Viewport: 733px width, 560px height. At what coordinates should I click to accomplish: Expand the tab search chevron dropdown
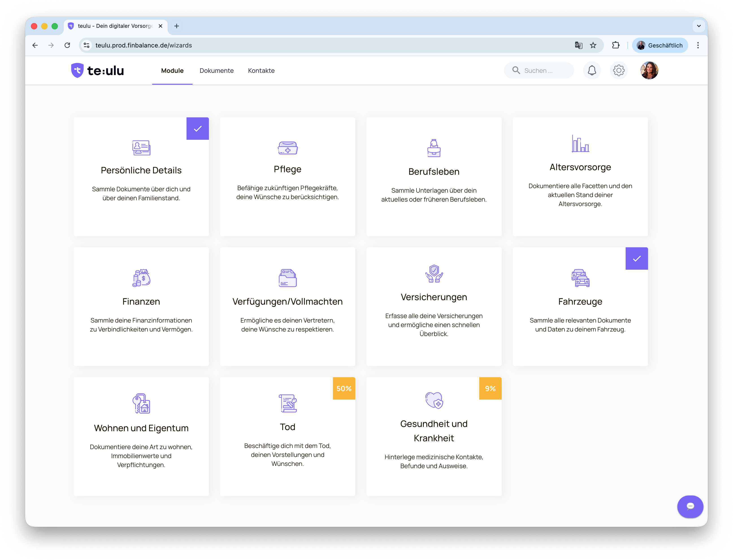(699, 26)
